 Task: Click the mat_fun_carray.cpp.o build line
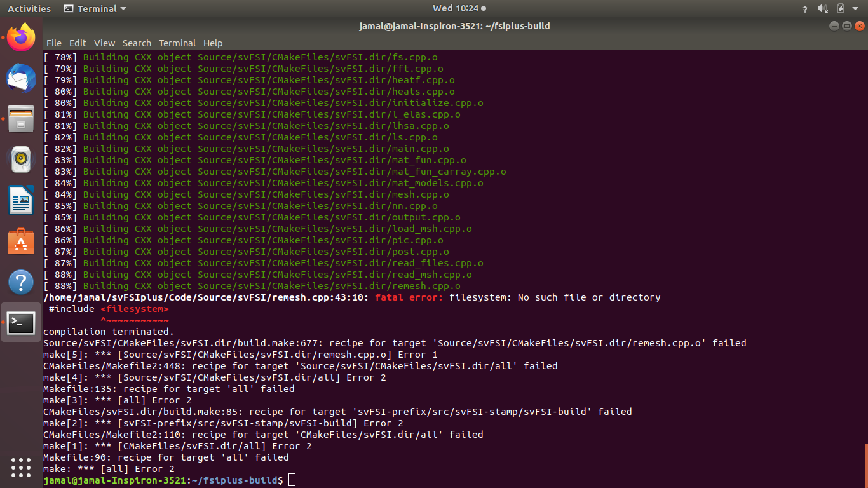(275, 172)
